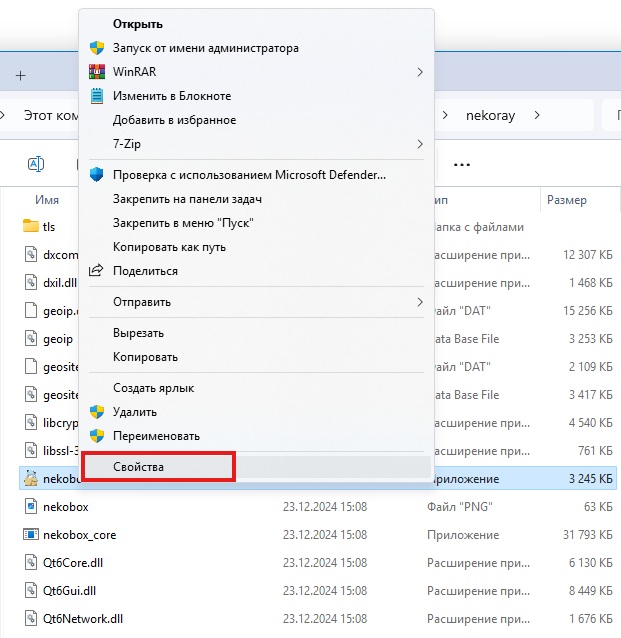Click the WinRAR icon in context menu
Screen dimensions: 621x638
click(x=97, y=72)
